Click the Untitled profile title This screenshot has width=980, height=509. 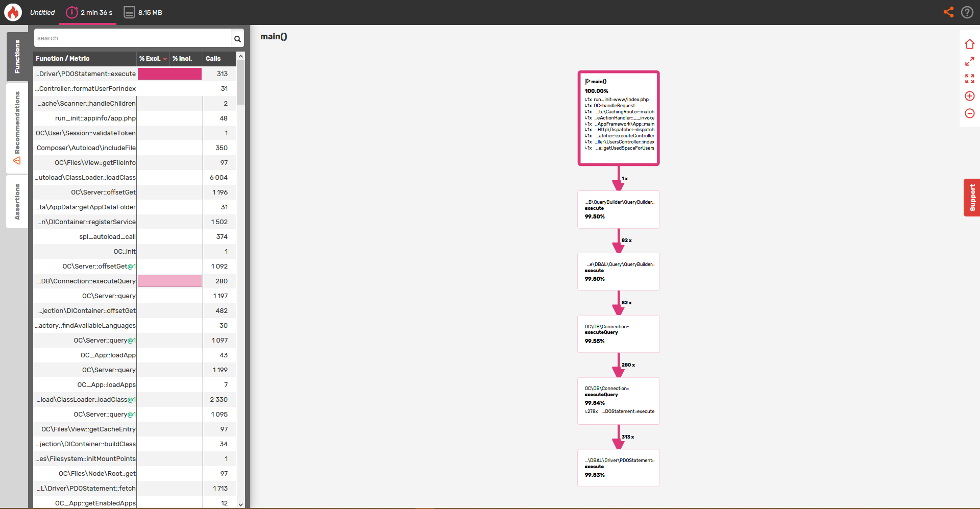click(x=42, y=12)
